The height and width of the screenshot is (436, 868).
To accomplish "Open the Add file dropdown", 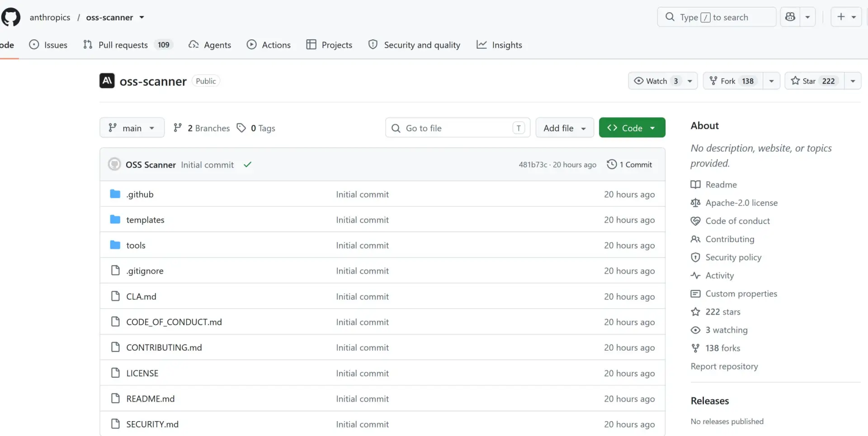I will (x=565, y=128).
